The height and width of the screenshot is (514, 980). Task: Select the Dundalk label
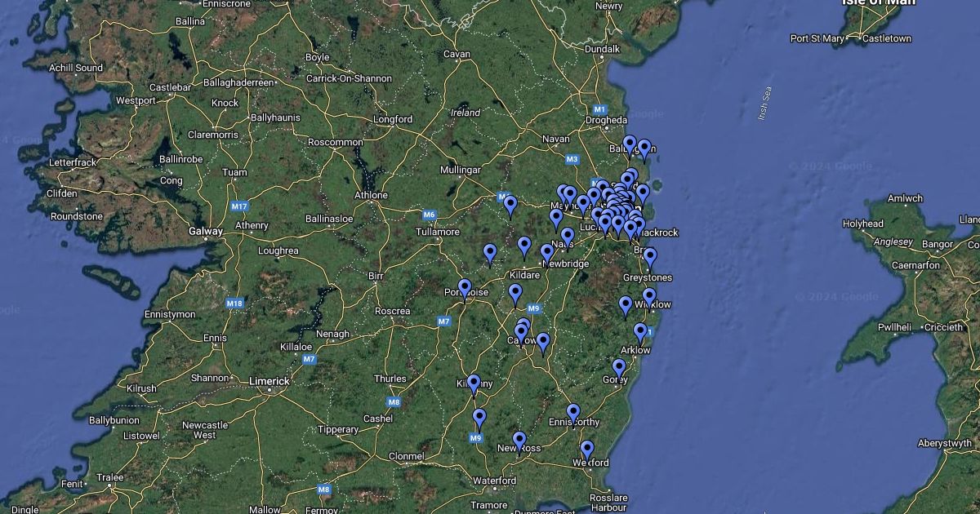click(604, 49)
